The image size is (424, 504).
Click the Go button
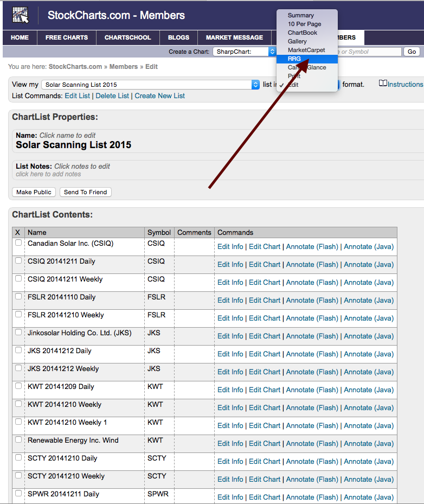click(x=412, y=52)
